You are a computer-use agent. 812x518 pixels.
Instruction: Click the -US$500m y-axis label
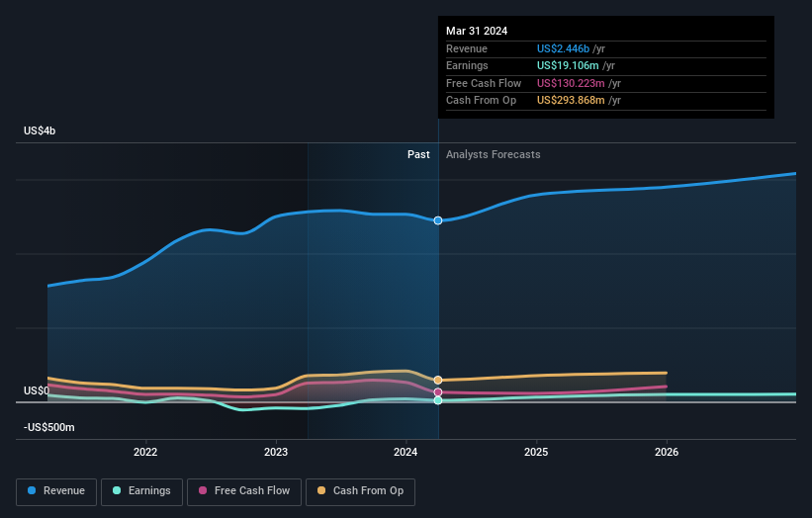[x=49, y=427]
